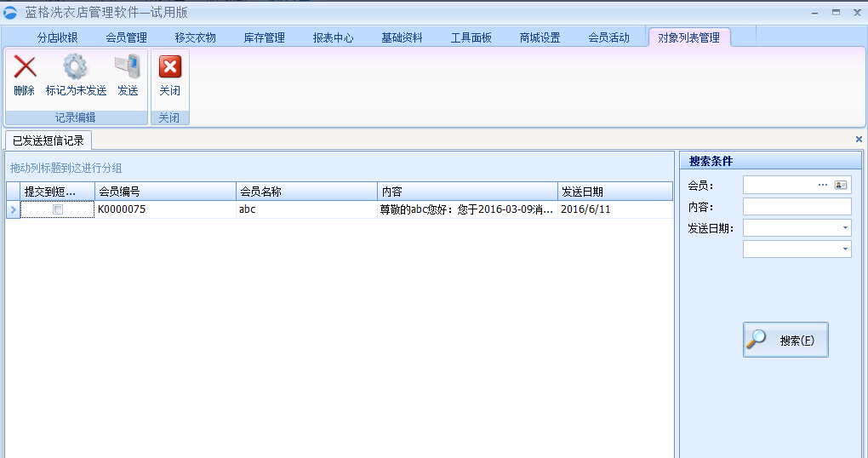Click the app logo in title bar
868x458 pixels.
10,12
